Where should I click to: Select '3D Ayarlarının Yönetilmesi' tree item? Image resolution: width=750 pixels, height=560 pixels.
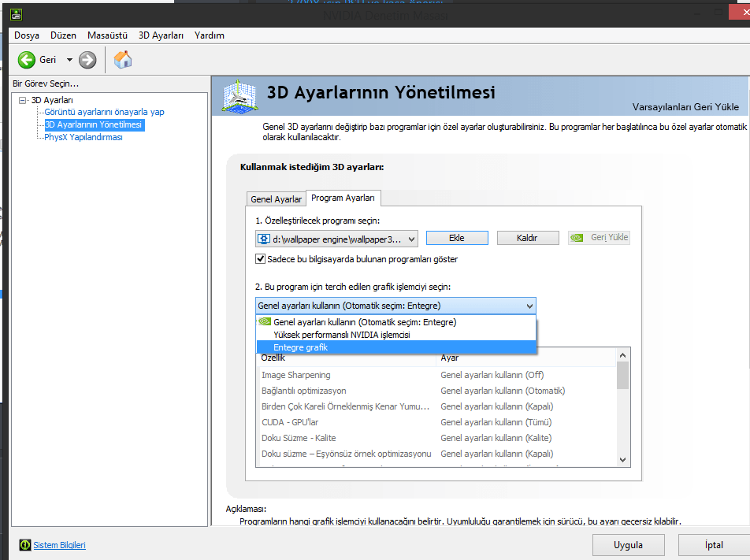(94, 124)
